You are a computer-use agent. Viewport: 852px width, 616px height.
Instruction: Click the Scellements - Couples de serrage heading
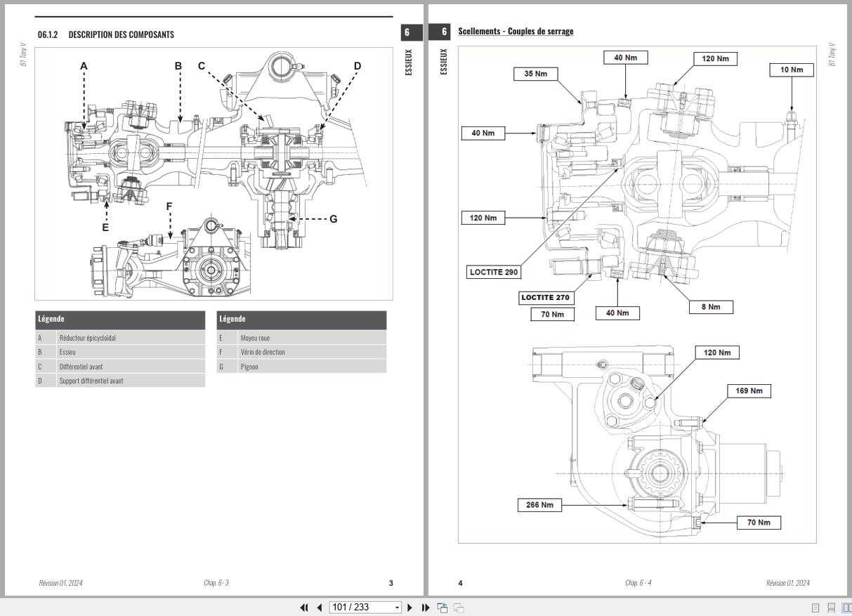(516, 31)
